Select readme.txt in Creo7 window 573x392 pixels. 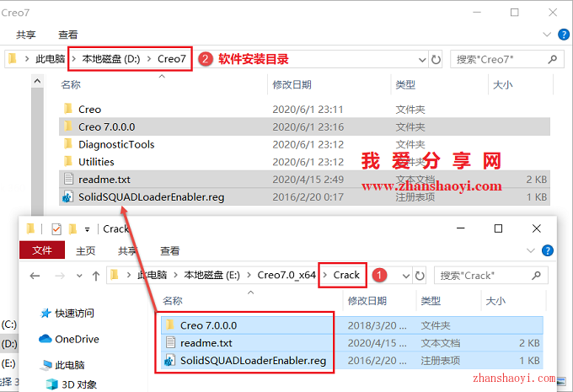tap(304, 180)
